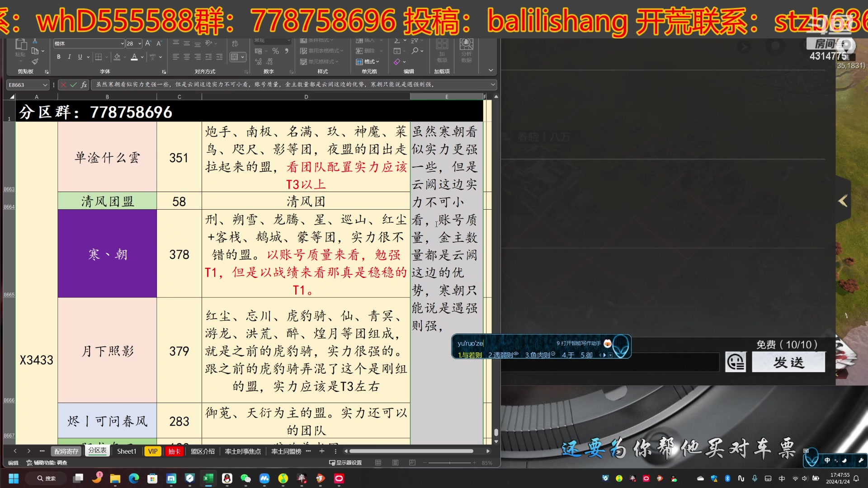Click the Increase font size icon

(x=148, y=43)
